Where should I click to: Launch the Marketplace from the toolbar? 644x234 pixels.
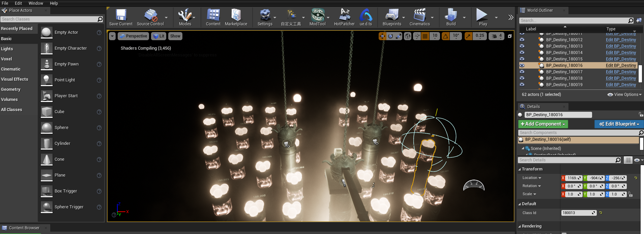pyautogui.click(x=236, y=18)
